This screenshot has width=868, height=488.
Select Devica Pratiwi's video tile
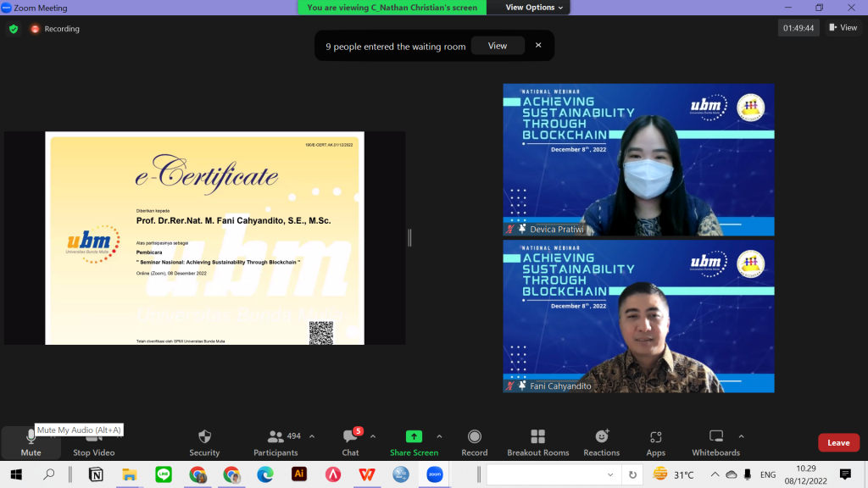[638, 159]
